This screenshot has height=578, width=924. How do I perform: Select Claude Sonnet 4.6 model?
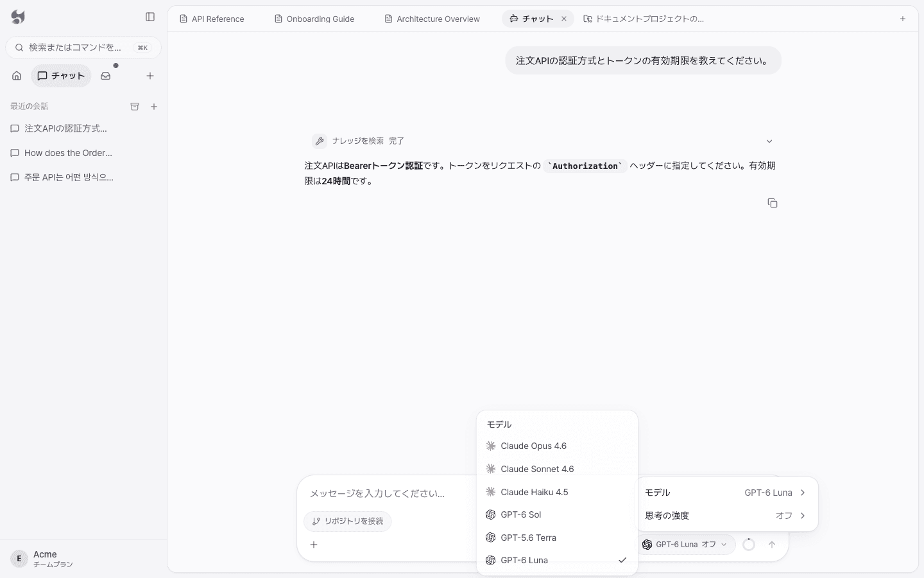pyautogui.click(x=557, y=469)
